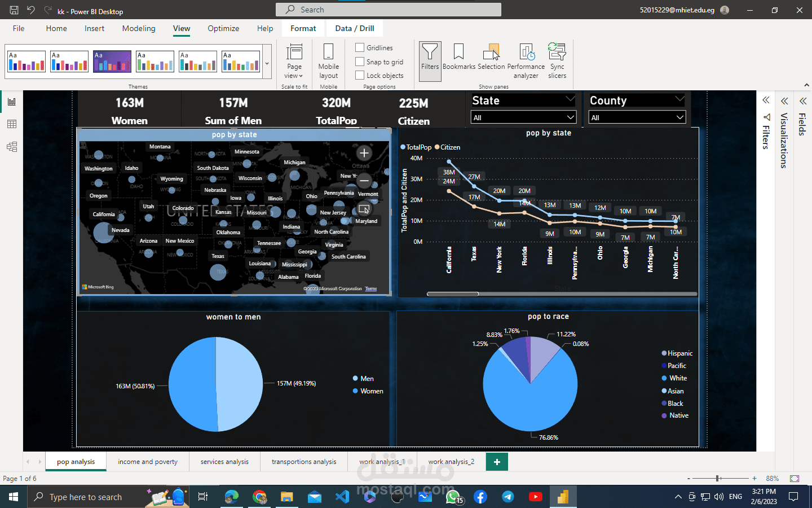Viewport: 812px width, 508px height.
Task: Switch to Mobile layout
Action: (x=328, y=61)
